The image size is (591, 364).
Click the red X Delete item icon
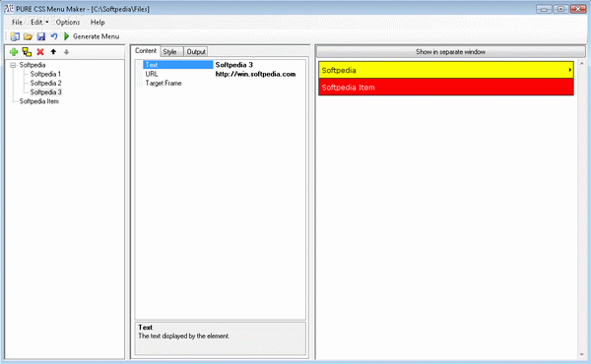(x=40, y=52)
